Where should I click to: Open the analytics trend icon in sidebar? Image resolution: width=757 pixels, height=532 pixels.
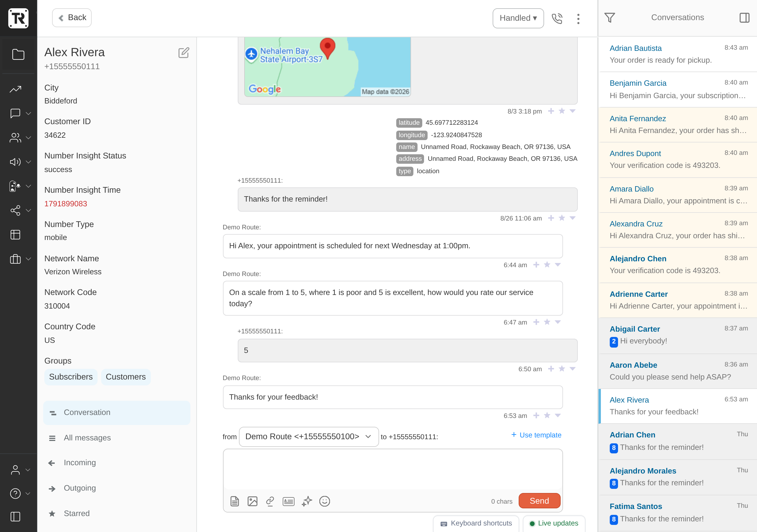pyautogui.click(x=15, y=89)
